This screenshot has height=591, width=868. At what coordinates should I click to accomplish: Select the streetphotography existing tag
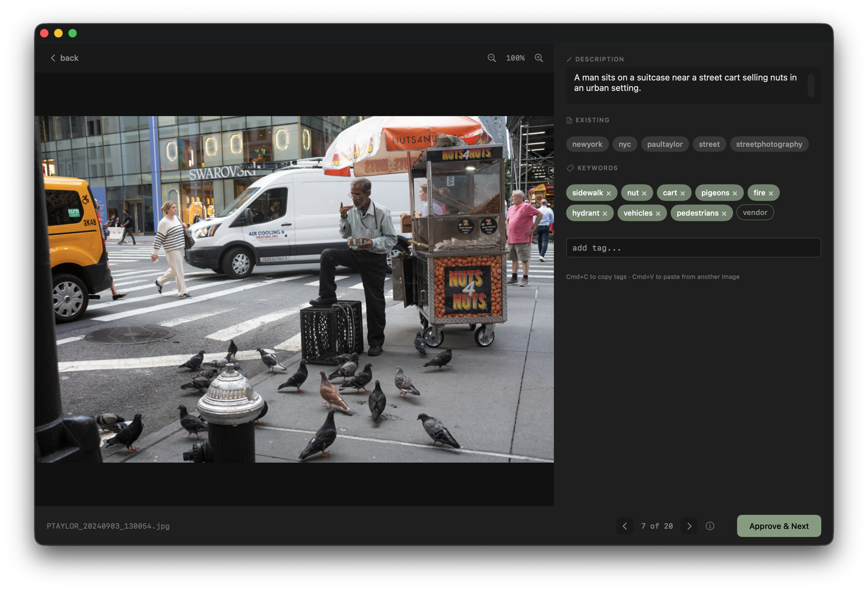[769, 144]
